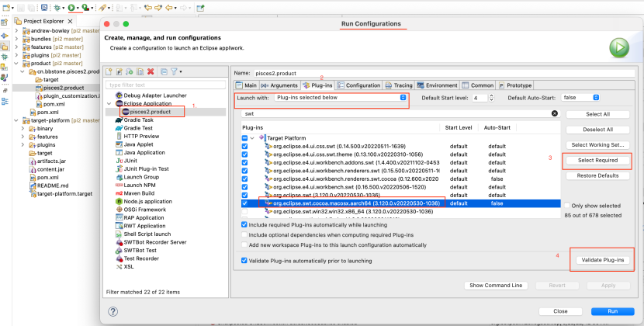This screenshot has width=644, height=326.
Task: Enable Add new workspace Plug-ins automatically
Action: tap(244, 244)
